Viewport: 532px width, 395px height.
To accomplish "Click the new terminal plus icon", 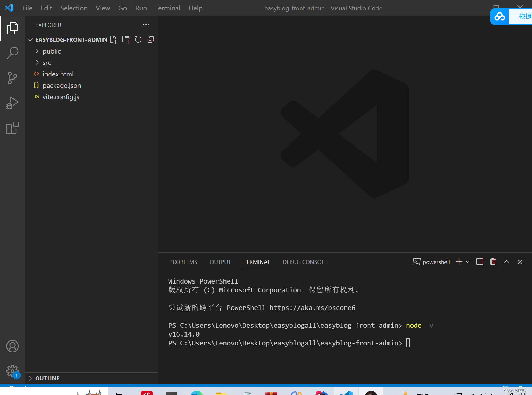I will [459, 262].
